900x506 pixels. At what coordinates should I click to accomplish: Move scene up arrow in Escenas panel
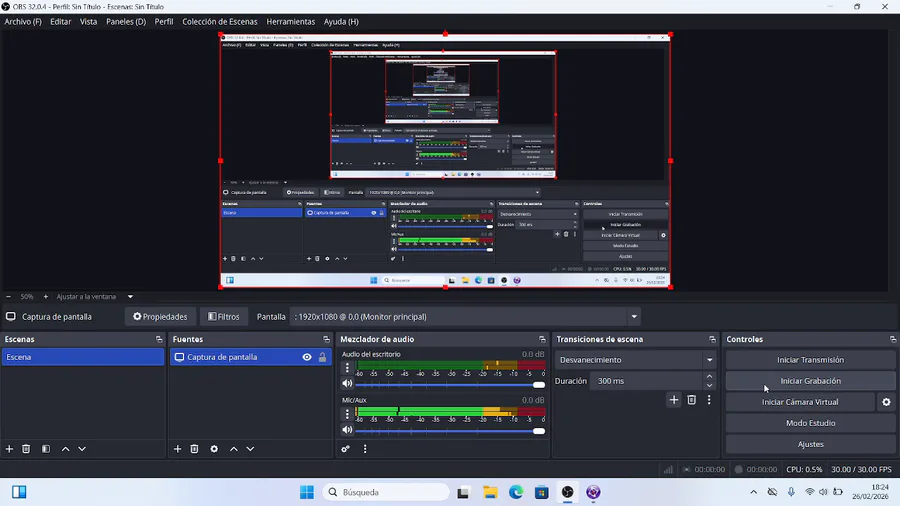point(65,449)
